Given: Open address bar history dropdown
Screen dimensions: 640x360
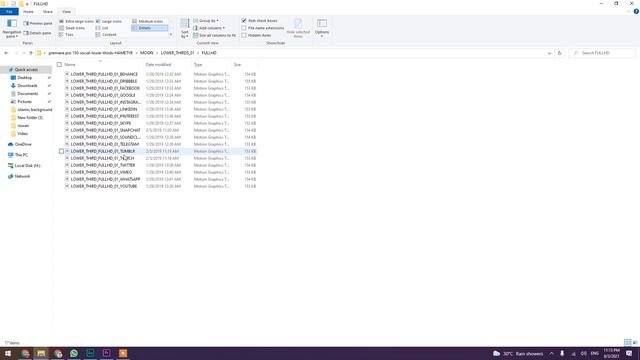Looking at the screenshot, I should point(549,53).
